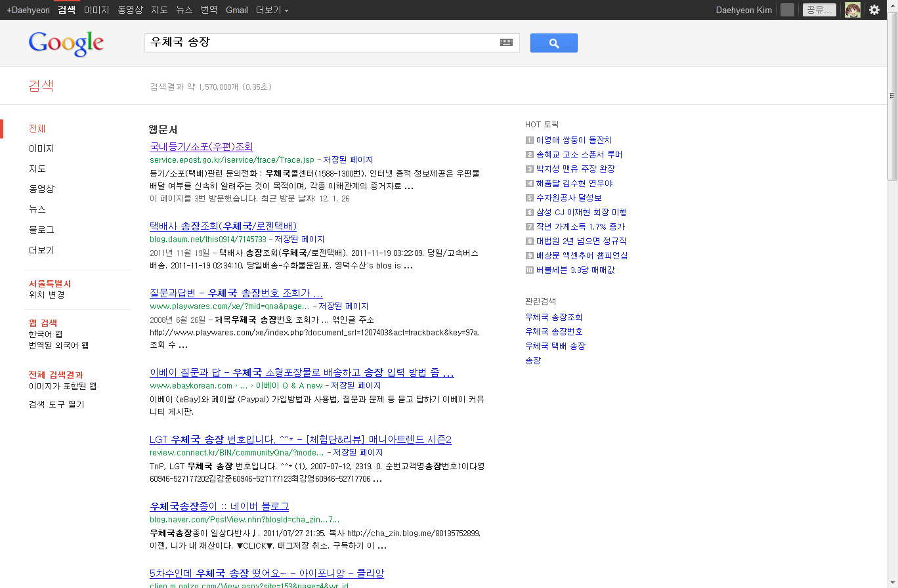Filter by 동영상 in the left sidebar
This screenshot has width=898, height=588.
tap(41, 189)
